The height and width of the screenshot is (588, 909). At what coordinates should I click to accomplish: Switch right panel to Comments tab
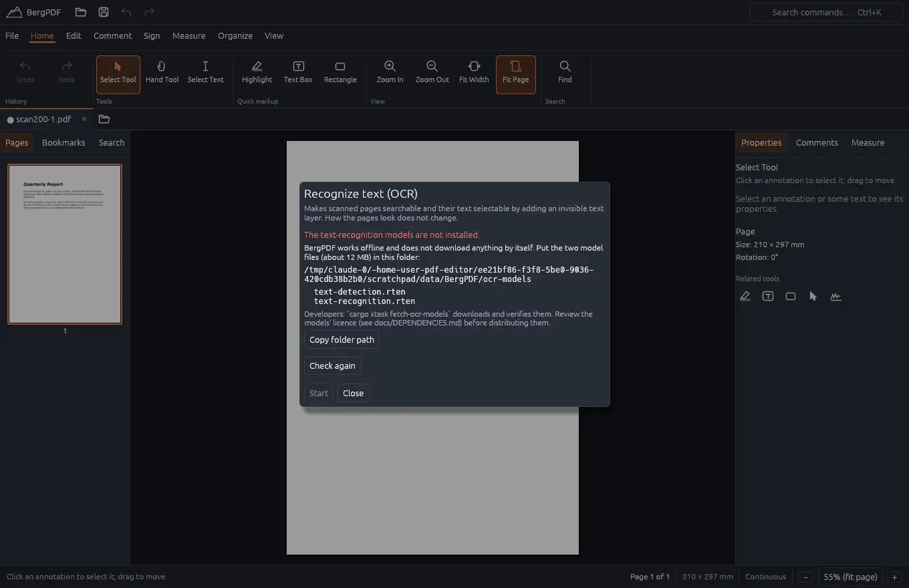pos(817,142)
